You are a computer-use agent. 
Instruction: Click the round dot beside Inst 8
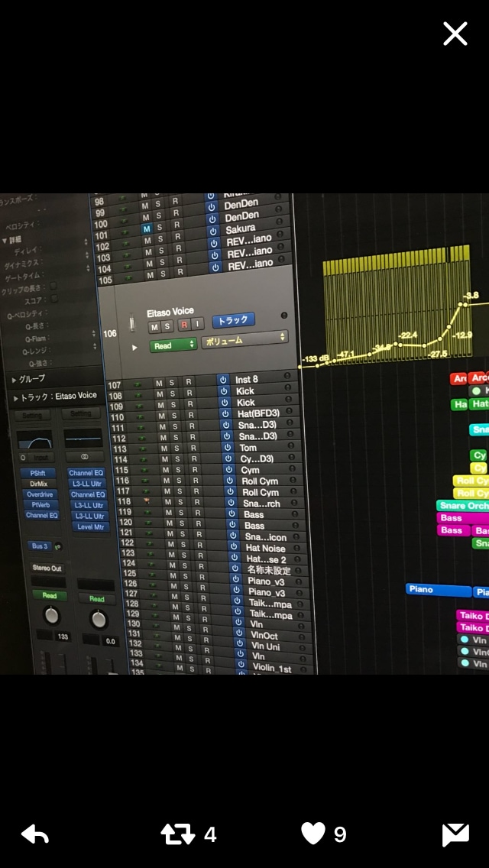coord(287,376)
